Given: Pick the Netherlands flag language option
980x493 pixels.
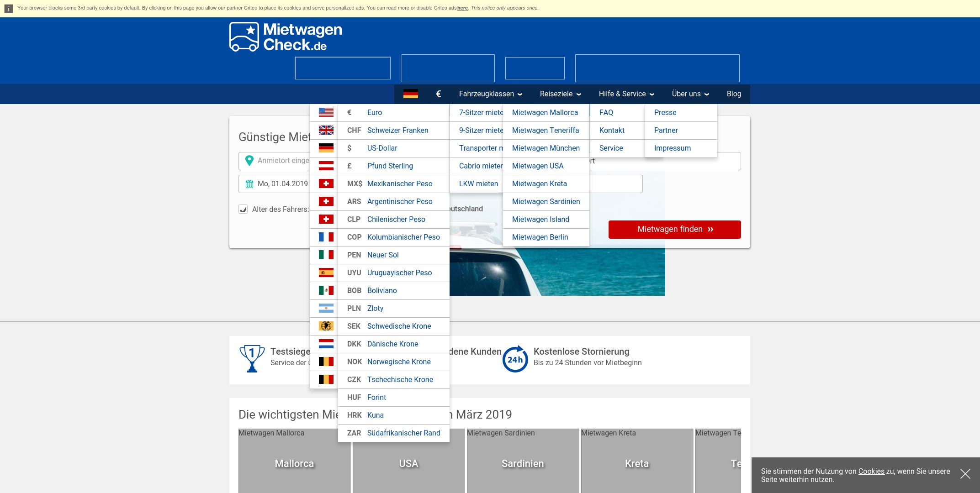Looking at the screenshot, I should [326, 344].
